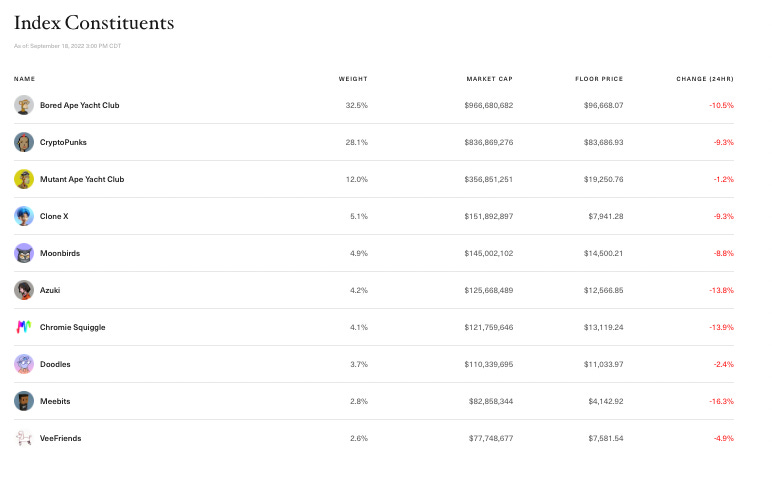
Task: Open the Bored Ape Yacht Club name link
Action: tap(80, 105)
